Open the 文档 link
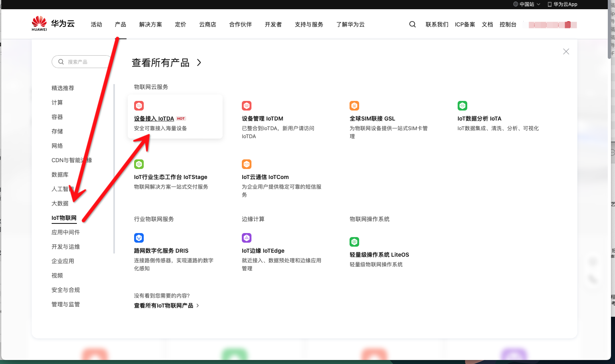The height and width of the screenshot is (364, 615). (x=487, y=24)
